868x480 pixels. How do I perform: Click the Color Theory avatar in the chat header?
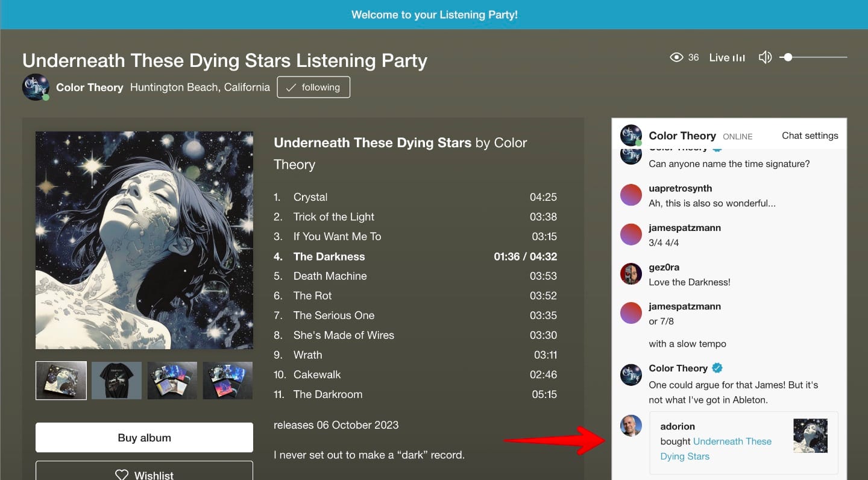click(631, 136)
